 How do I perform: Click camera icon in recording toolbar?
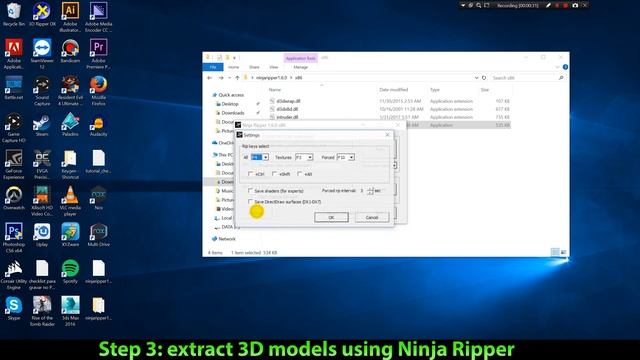(575, 5)
